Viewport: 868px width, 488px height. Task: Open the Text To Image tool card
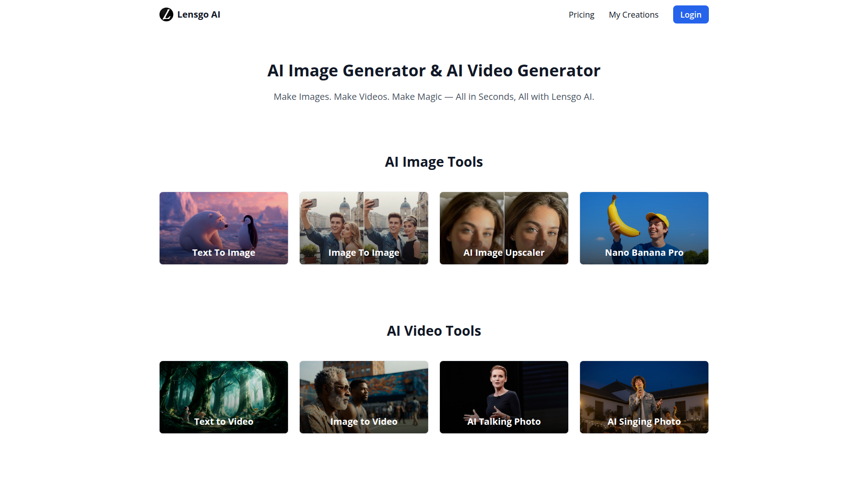coord(223,228)
